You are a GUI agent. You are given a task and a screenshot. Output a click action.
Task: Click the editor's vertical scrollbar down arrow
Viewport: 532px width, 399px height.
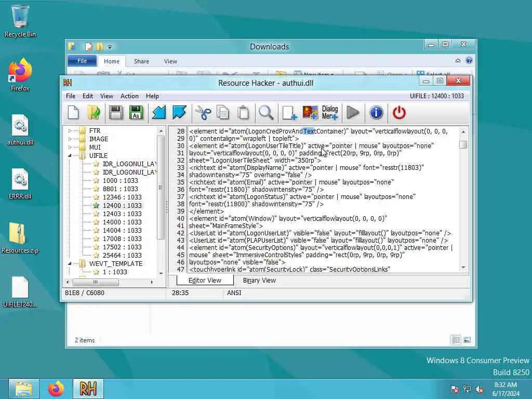tap(463, 268)
